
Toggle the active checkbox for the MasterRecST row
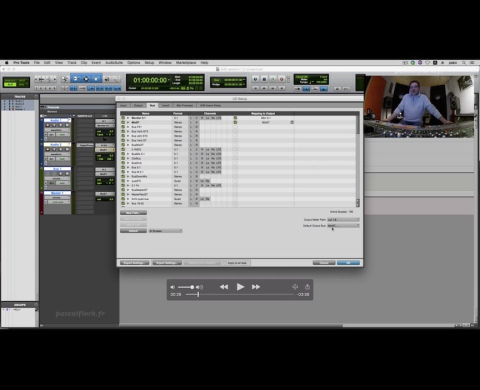[x=123, y=194]
